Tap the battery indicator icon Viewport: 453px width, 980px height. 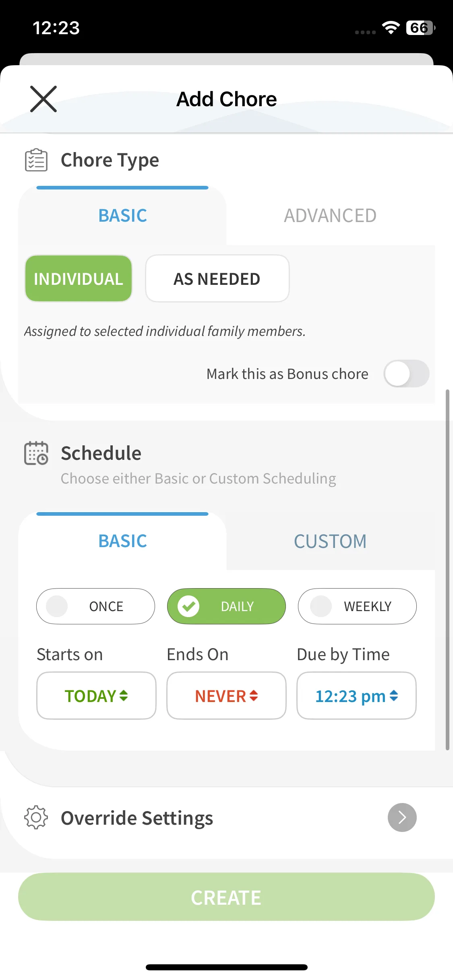click(420, 28)
